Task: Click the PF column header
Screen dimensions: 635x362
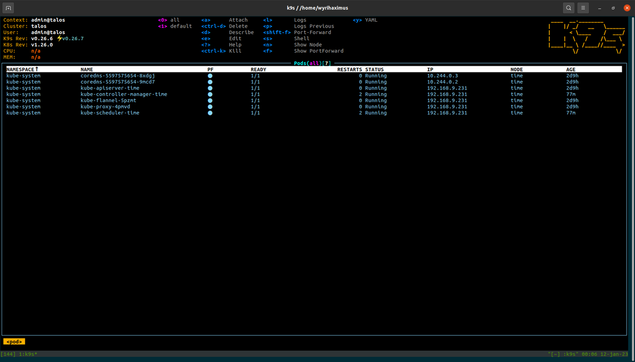Action: pos(210,69)
